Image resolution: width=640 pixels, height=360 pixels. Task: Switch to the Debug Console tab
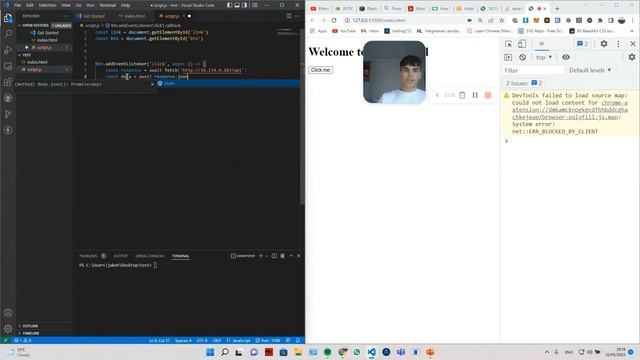[x=150, y=256]
